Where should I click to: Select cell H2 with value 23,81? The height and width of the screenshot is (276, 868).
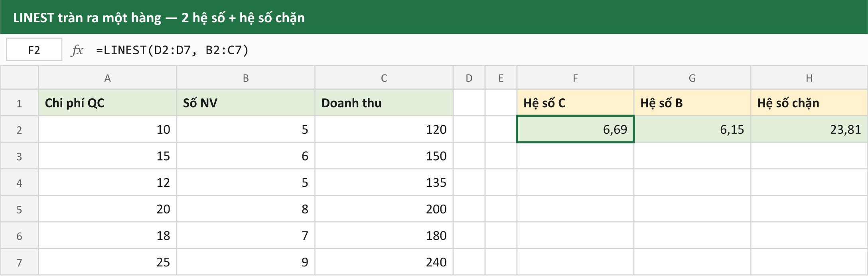(x=809, y=129)
